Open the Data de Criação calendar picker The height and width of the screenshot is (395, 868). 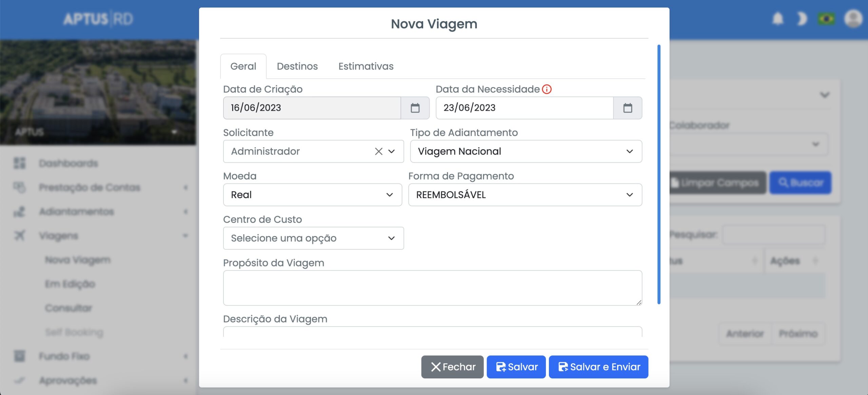(x=415, y=108)
